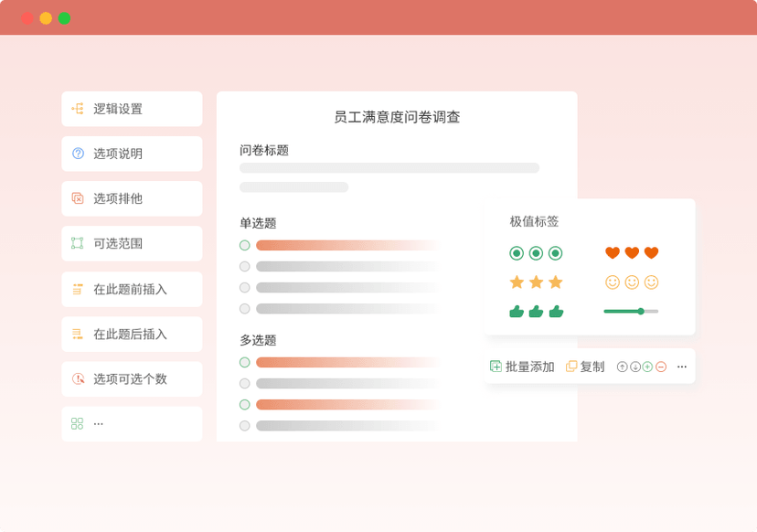Click the 可选范围 selection range icon

click(77, 243)
